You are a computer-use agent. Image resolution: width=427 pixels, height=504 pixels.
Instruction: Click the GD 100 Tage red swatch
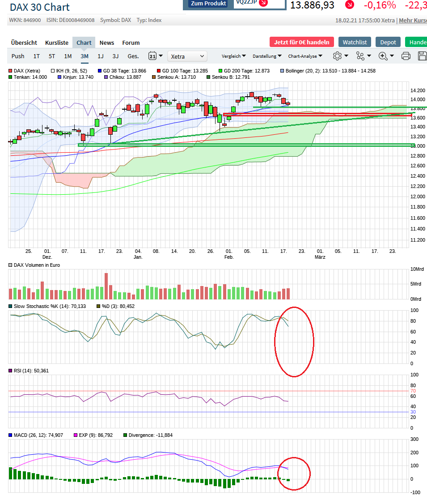click(159, 71)
